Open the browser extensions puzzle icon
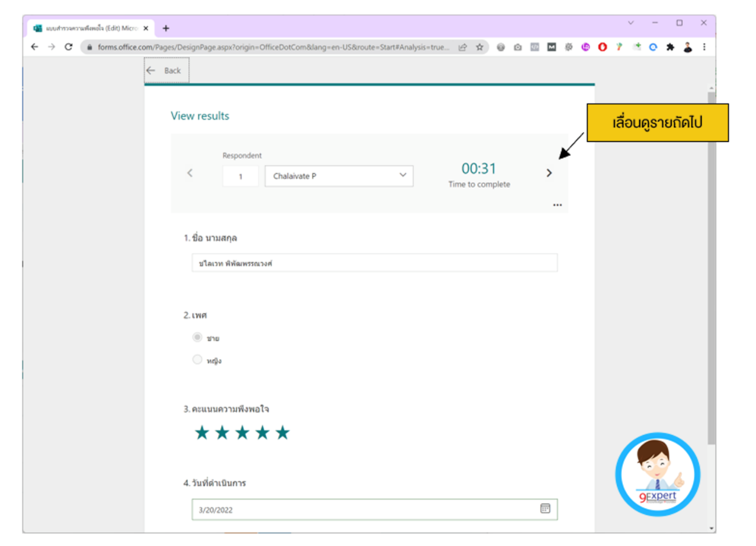The width and height of the screenshot is (756, 546). (x=670, y=47)
